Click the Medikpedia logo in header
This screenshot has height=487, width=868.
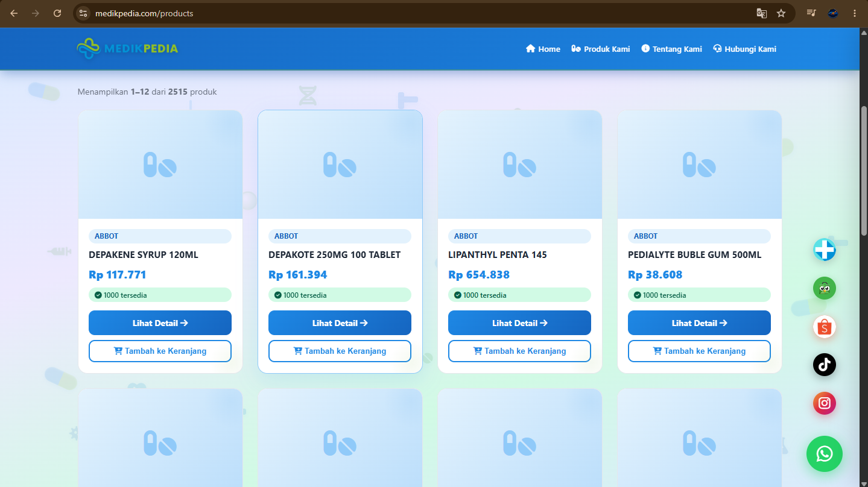tap(128, 48)
